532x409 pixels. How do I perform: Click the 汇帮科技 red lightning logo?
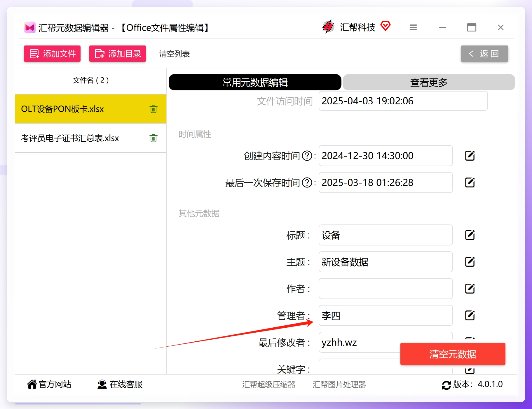coord(329,27)
